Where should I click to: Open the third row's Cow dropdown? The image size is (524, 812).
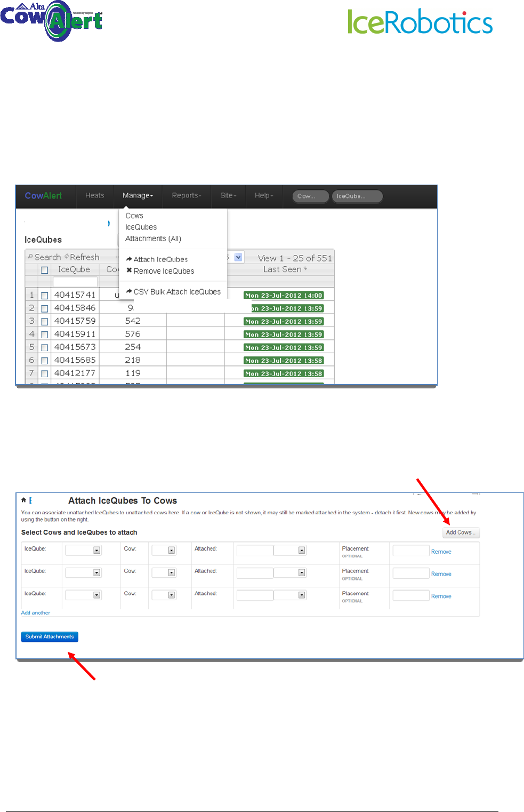pyautogui.click(x=164, y=595)
